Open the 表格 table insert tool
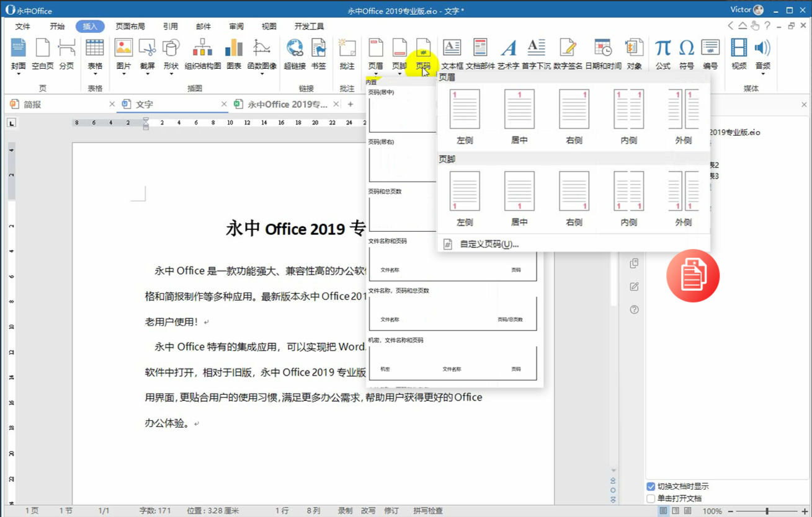 (x=95, y=48)
